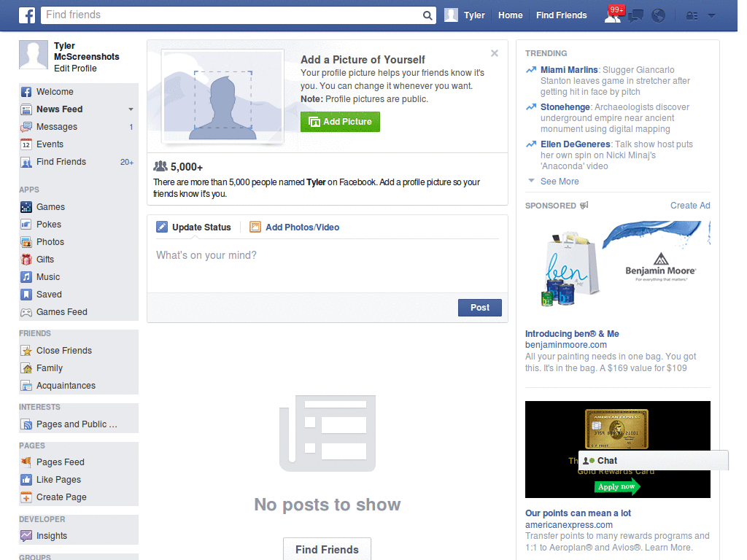Click Introducing ben® & Me ad link

coord(572,334)
